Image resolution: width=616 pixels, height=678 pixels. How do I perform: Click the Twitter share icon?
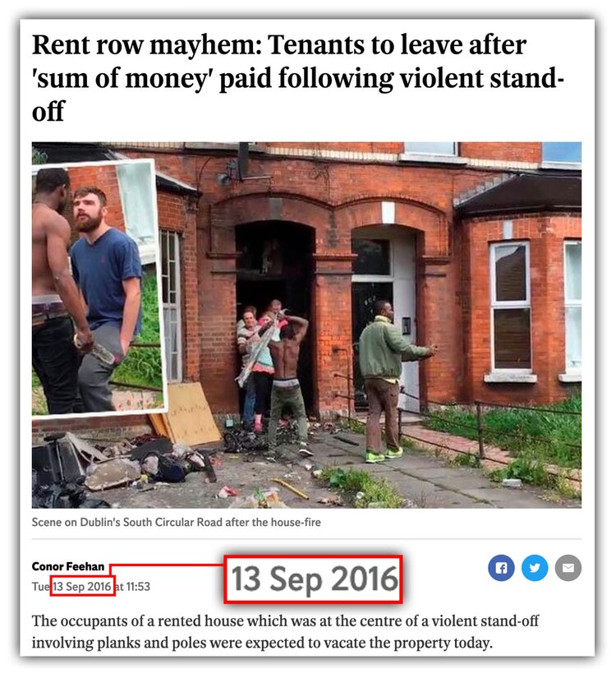pyautogui.click(x=535, y=568)
